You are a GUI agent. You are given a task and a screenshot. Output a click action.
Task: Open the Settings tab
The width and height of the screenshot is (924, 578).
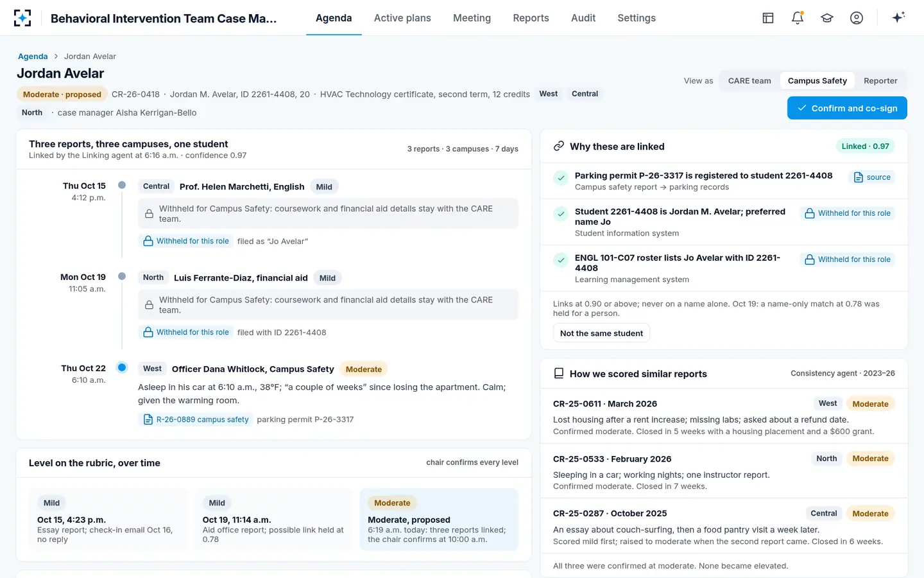tap(637, 18)
